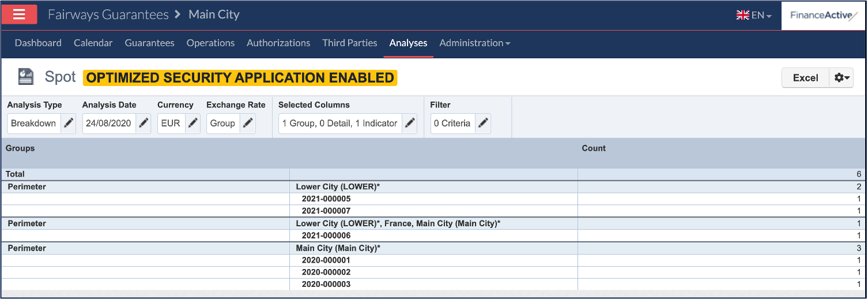Image resolution: width=868 pixels, height=299 pixels.
Task: Click Fairways Guarantees breadcrumb link
Action: [108, 14]
